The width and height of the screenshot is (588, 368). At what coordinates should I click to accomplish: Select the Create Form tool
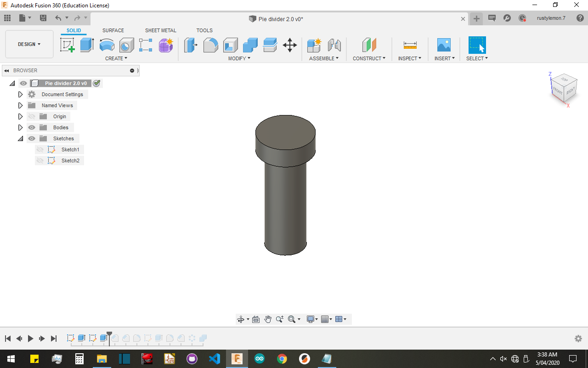(x=166, y=45)
